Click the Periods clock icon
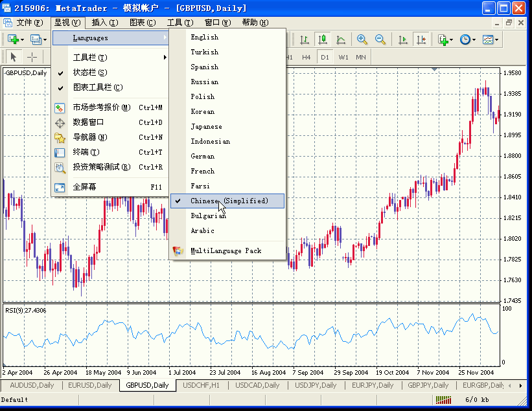The width and height of the screenshot is (532, 411). click(x=465, y=39)
